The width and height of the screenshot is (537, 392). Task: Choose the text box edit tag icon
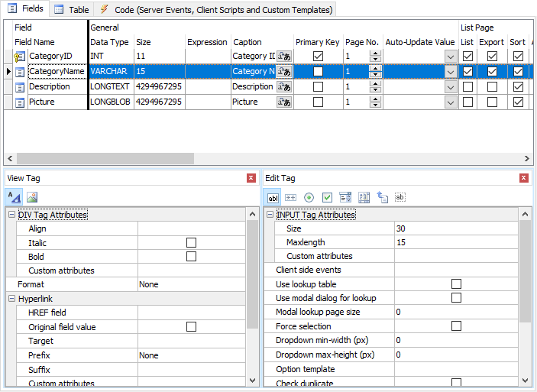(273, 197)
